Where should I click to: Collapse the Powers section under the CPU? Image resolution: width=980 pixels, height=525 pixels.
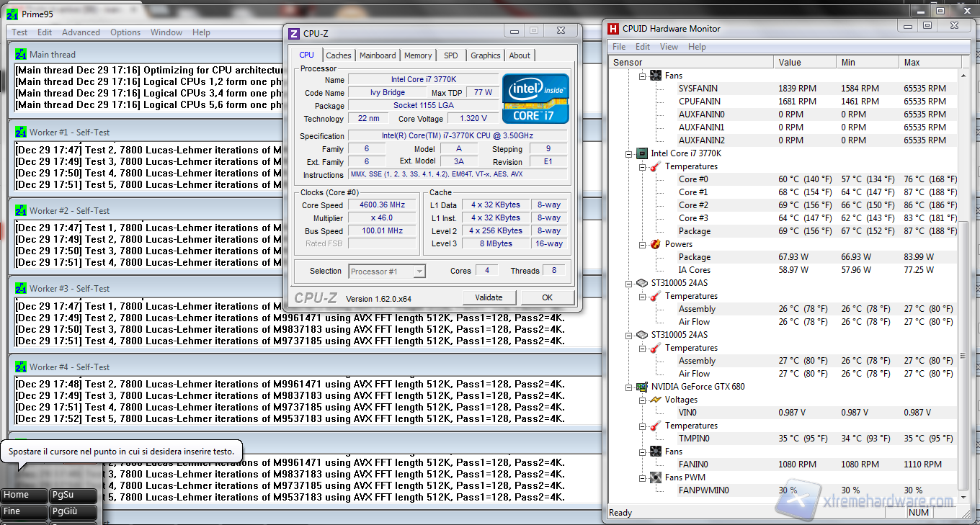point(643,244)
